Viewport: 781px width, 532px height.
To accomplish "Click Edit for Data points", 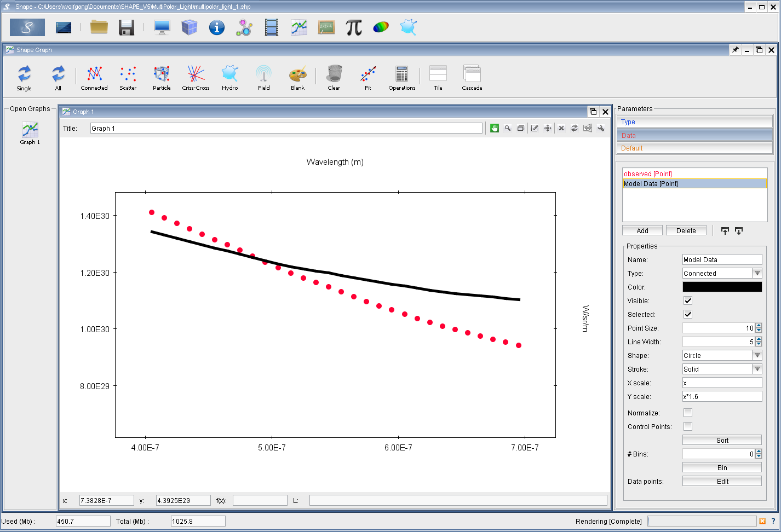I will [x=722, y=481].
